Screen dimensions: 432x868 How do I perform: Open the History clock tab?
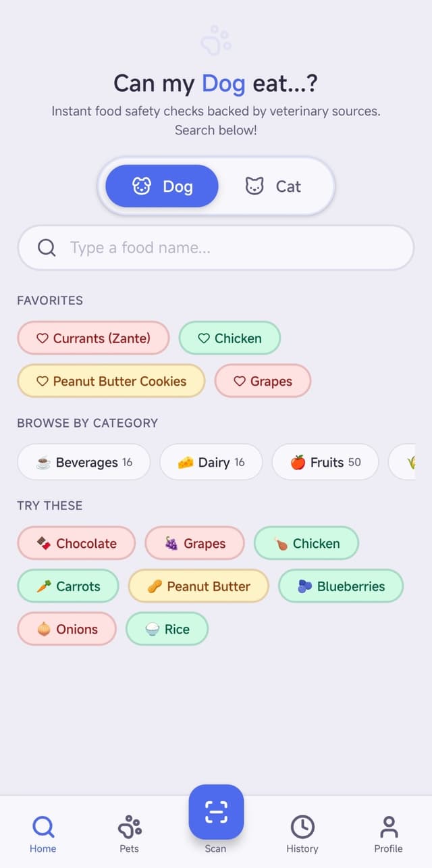pyautogui.click(x=302, y=834)
